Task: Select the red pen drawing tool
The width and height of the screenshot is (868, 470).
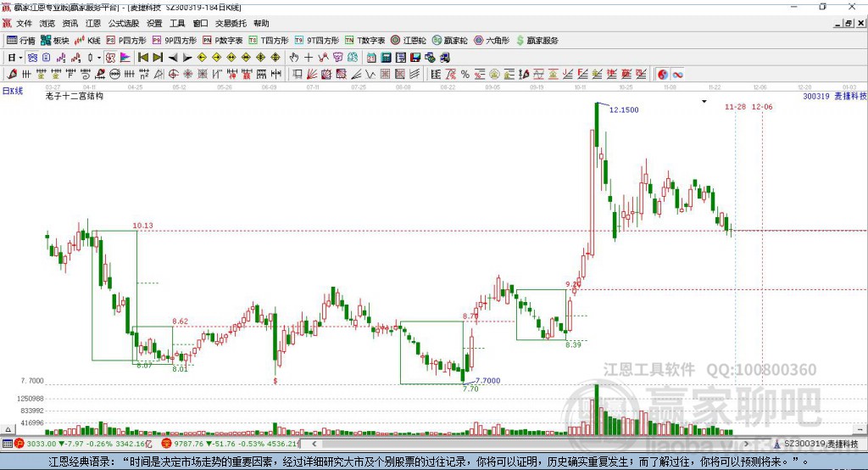Action: pyautogui.click(x=12, y=74)
